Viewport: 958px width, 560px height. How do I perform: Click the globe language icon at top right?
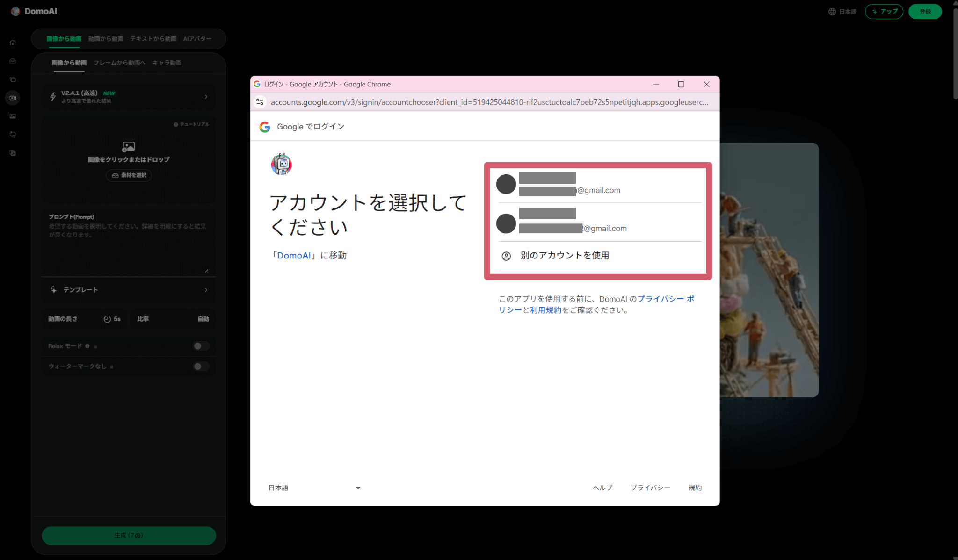click(832, 12)
